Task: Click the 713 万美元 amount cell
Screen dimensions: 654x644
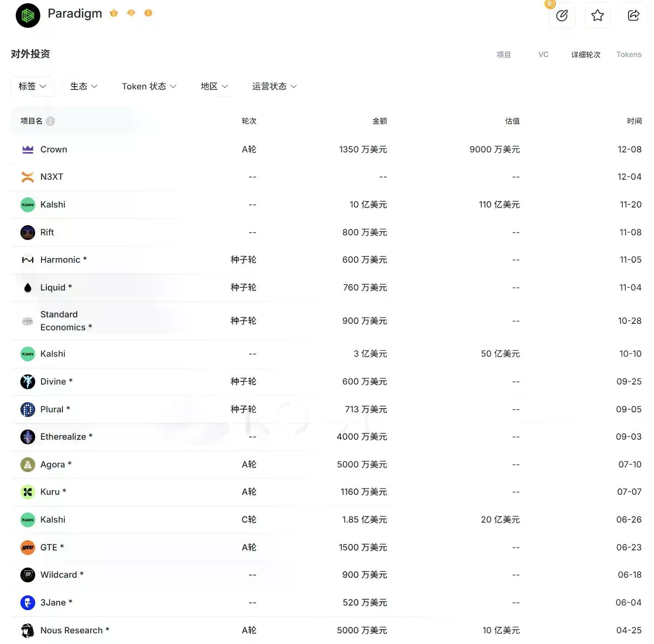Action: tap(365, 409)
